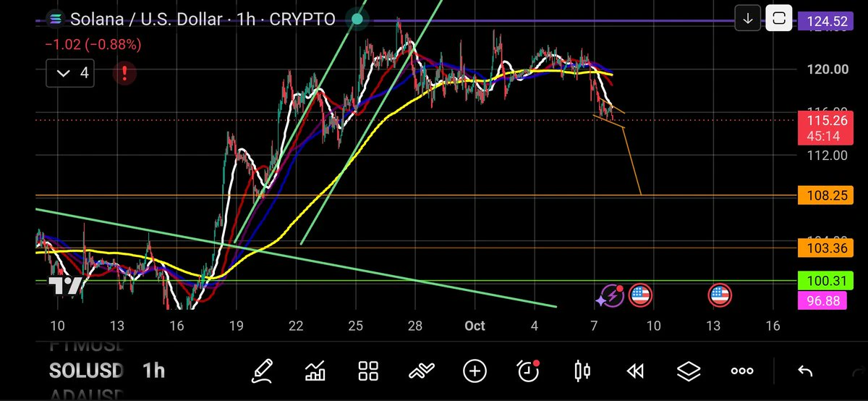
Task: Change chart type via candlestick icon
Action: click(x=582, y=372)
